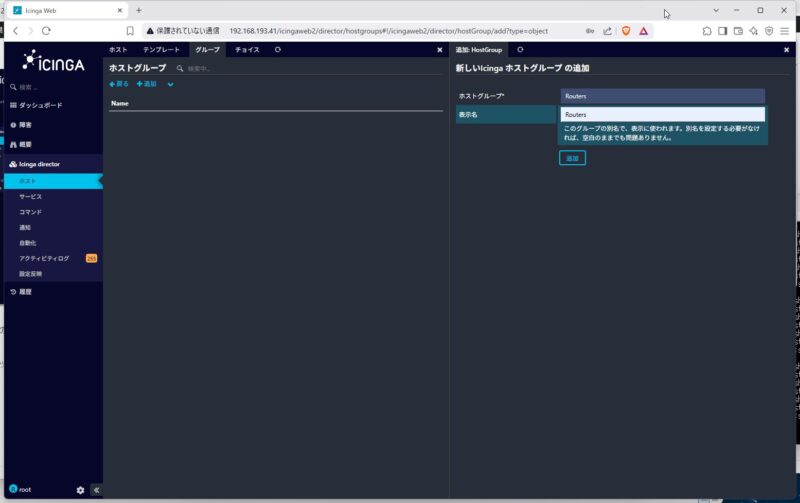Image resolution: width=800 pixels, height=503 pixels.
Task: Reload the page in browser
Action: (x=46, y=31)
